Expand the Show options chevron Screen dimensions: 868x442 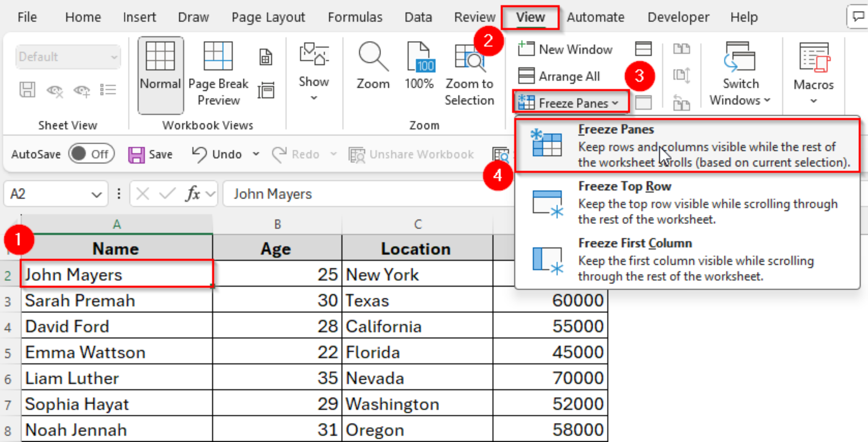[x=314, y=97]
